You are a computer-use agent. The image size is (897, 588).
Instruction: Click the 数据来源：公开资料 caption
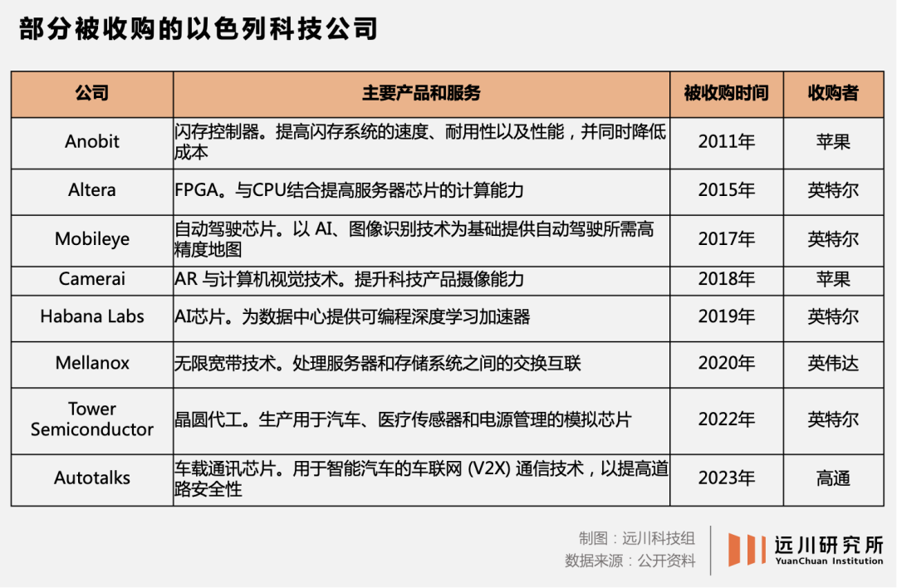point(630,561)
